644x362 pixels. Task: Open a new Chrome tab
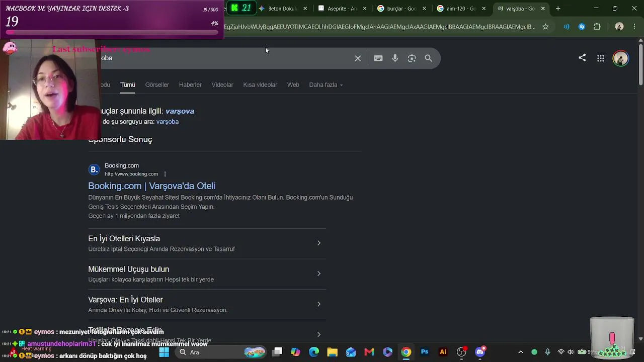coord(558,9)
